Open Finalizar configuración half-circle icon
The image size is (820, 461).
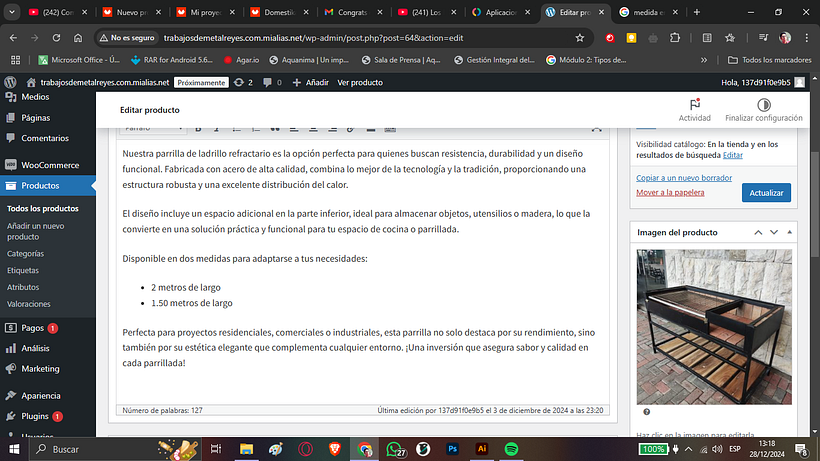pos(764,105)
